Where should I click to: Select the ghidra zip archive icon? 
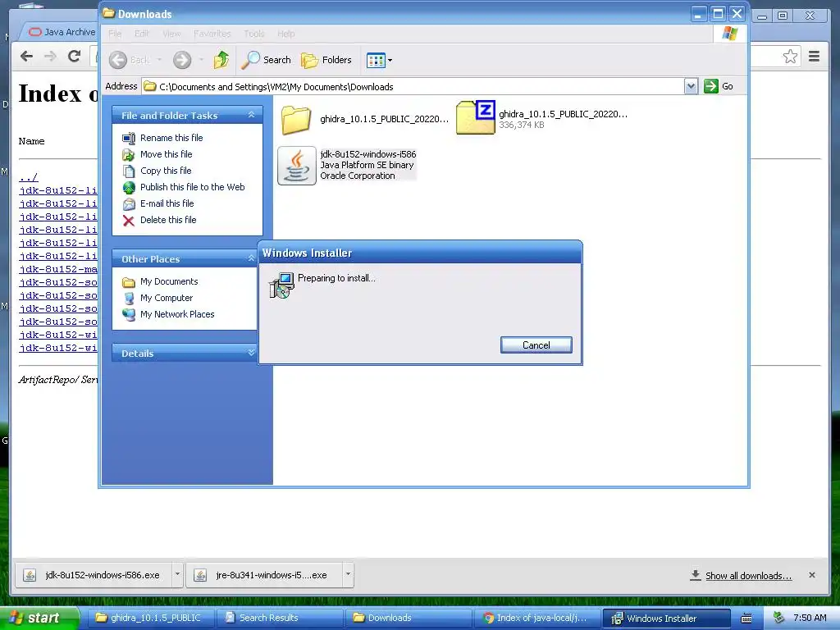pos(476,117)
